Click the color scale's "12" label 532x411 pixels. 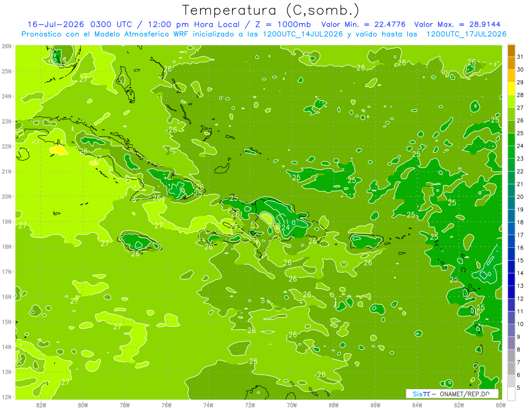coord(520,298)
